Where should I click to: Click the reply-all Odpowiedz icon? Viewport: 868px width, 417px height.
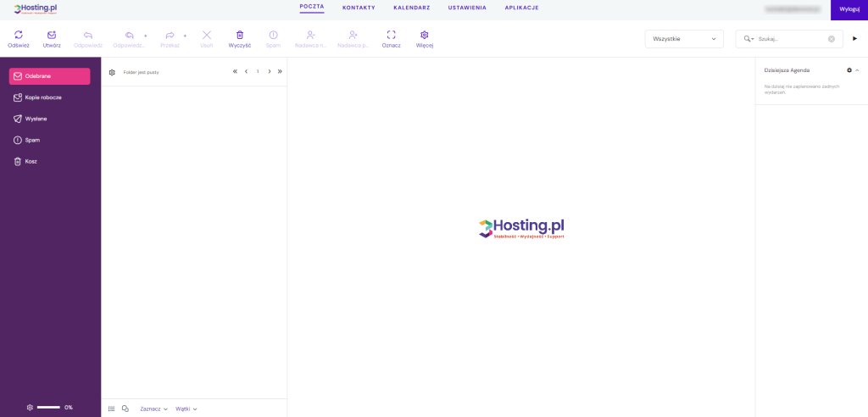[x=129, y=35]
